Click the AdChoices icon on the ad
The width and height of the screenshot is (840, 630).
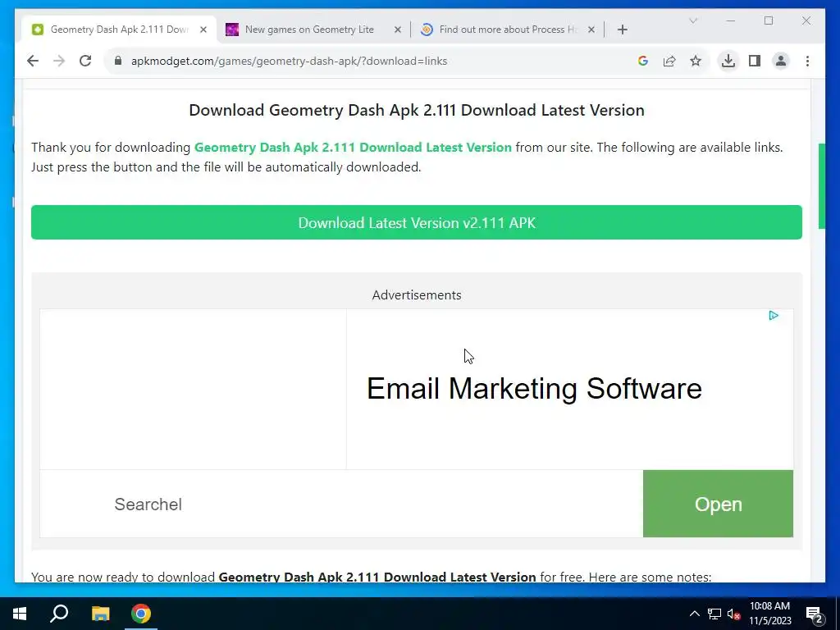pyautogui.click(x=773, y=316)
